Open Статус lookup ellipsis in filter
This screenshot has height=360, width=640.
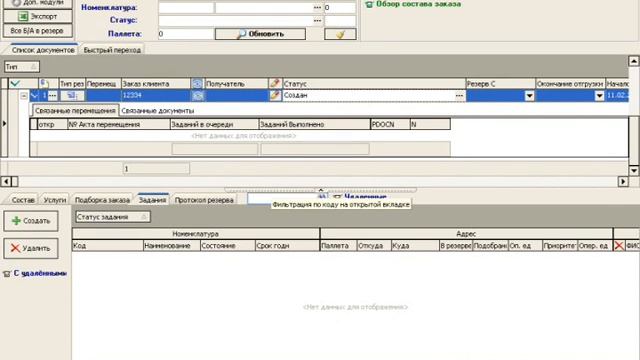[x=317, y=20]
